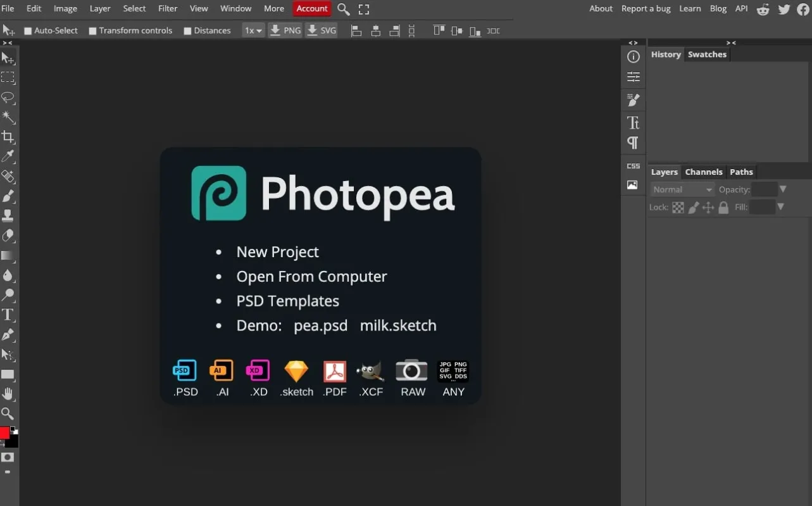Open the Character panel icon
812x506 pixels.
coord(633,122)
